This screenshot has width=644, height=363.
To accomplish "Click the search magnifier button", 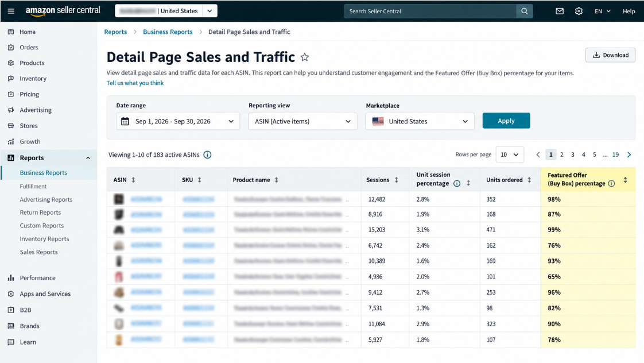I will coord(525,11).
